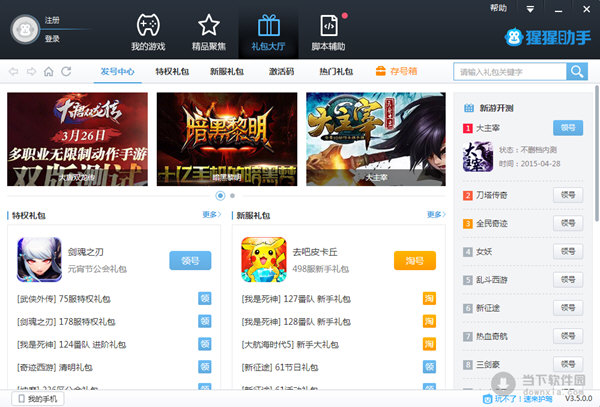
Task: Click 更多 link in 新服礼包 section
Action: point(435,214)
